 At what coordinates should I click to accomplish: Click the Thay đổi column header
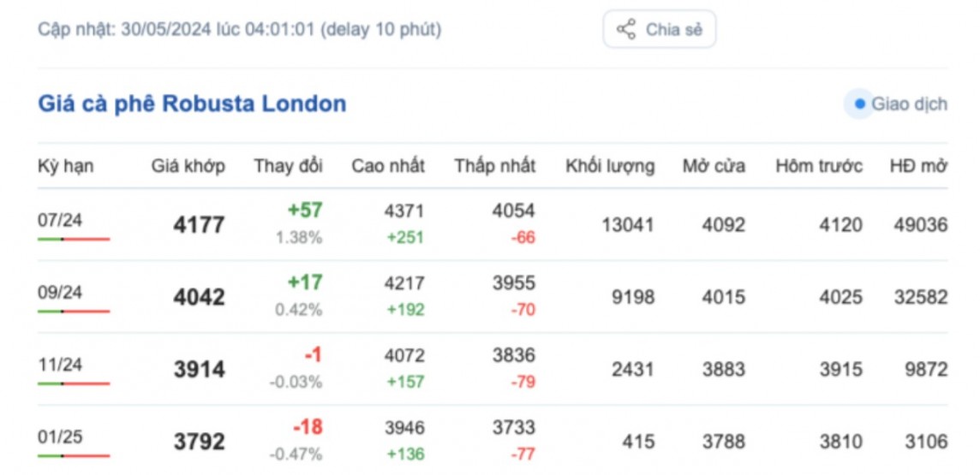pos(288,166)
